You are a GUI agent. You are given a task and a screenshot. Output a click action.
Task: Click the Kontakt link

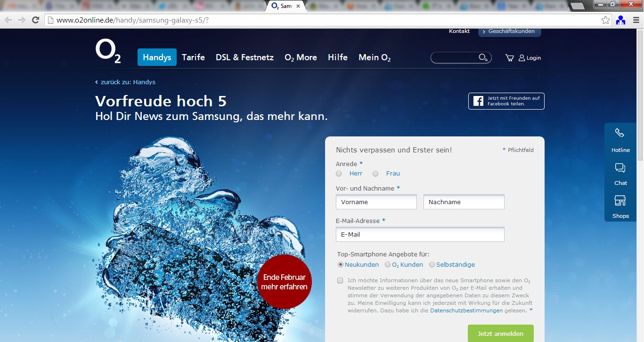[459, 31]
